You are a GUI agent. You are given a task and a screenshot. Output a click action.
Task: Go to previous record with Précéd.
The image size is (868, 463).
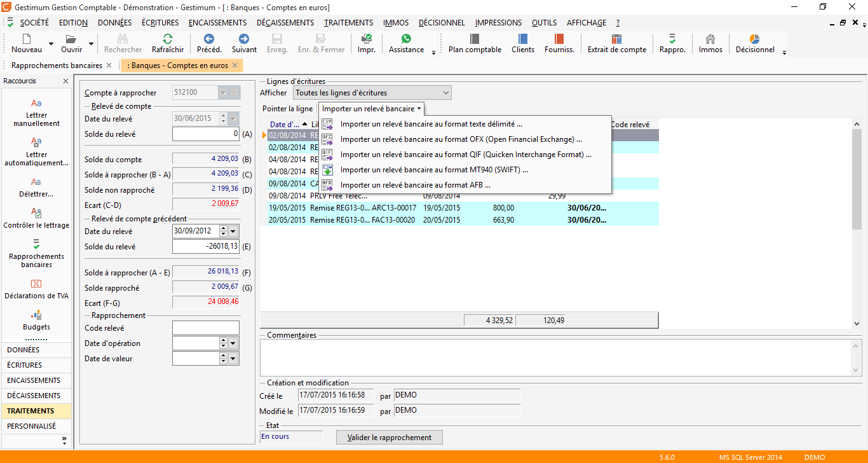209,43
